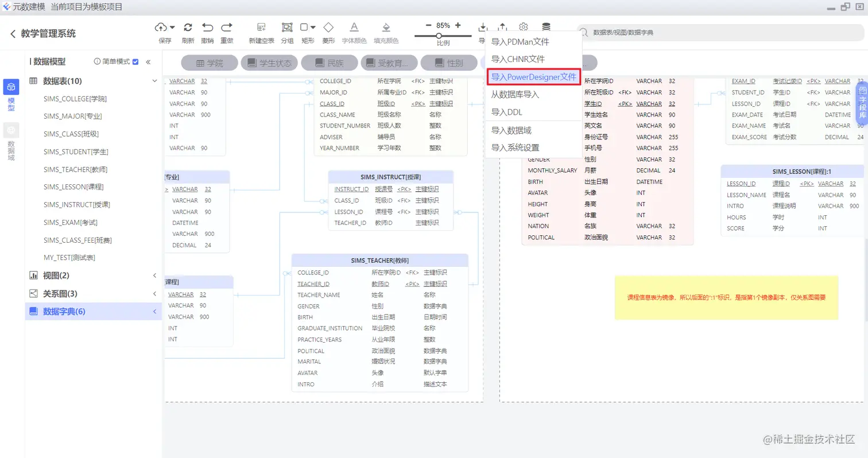Viewport: 868px width, 458px height.
Task: Undo with the 撤销 icon
Action: (x=208, y=27)
